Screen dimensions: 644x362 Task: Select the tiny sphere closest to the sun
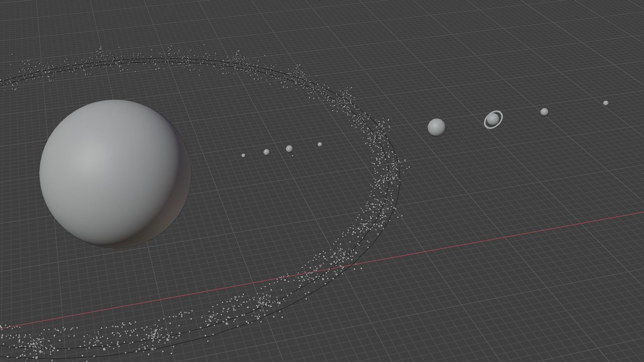pyautogui.click(x=243, y=156)
